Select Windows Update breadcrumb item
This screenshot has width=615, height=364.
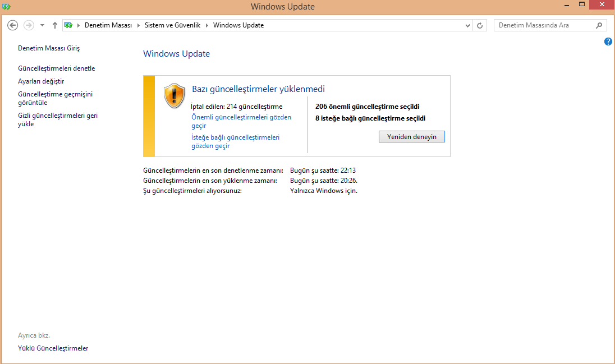pyautogui.click(x=238, y=25)
